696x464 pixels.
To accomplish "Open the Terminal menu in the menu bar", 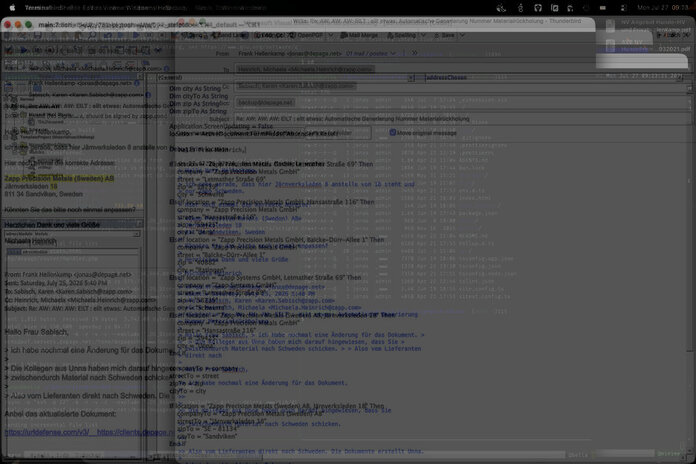I will click(37, 8).
